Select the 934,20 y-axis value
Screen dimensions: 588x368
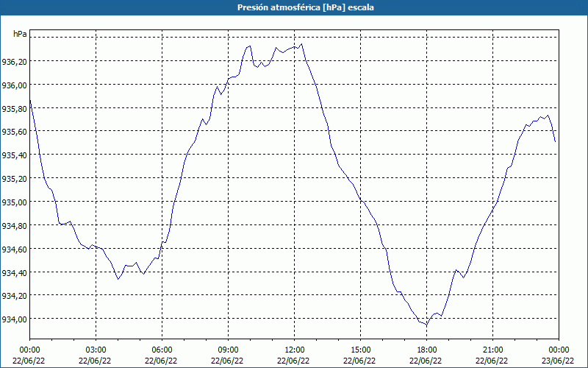[x=15, y=296]
